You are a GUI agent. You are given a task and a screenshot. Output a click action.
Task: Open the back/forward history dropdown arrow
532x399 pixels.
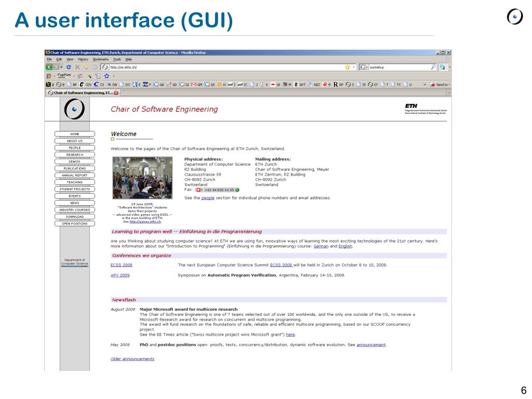[61, 67]
